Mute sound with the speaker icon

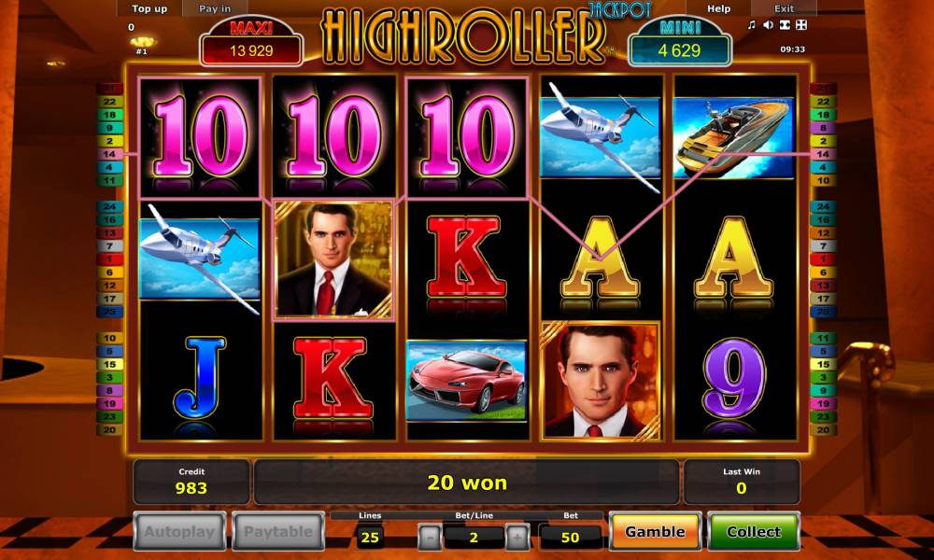769,25
